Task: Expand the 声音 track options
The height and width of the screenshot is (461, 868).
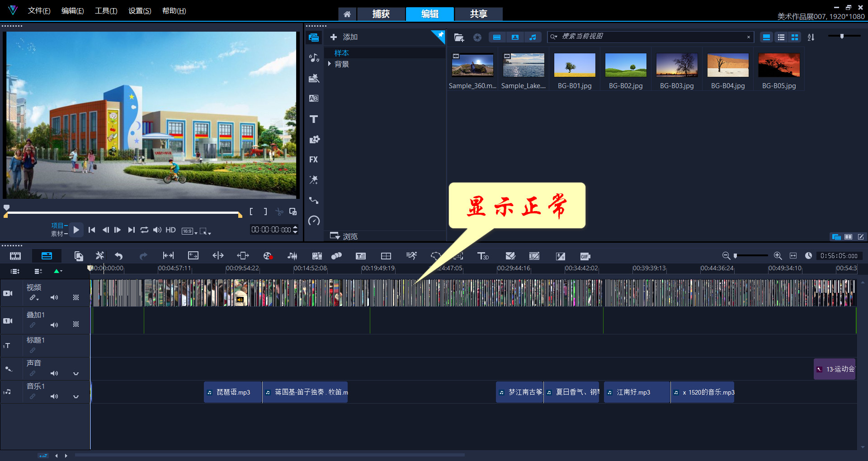Action: point(76,374)
